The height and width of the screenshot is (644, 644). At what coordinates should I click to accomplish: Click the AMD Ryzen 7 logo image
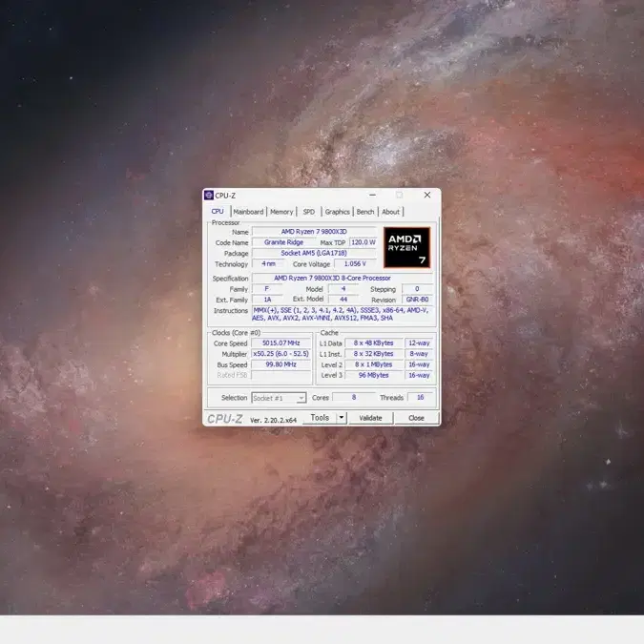406,247
